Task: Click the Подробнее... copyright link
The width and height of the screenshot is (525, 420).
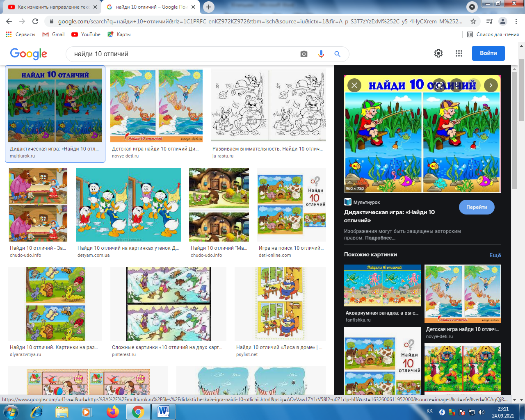Action: 380,238
